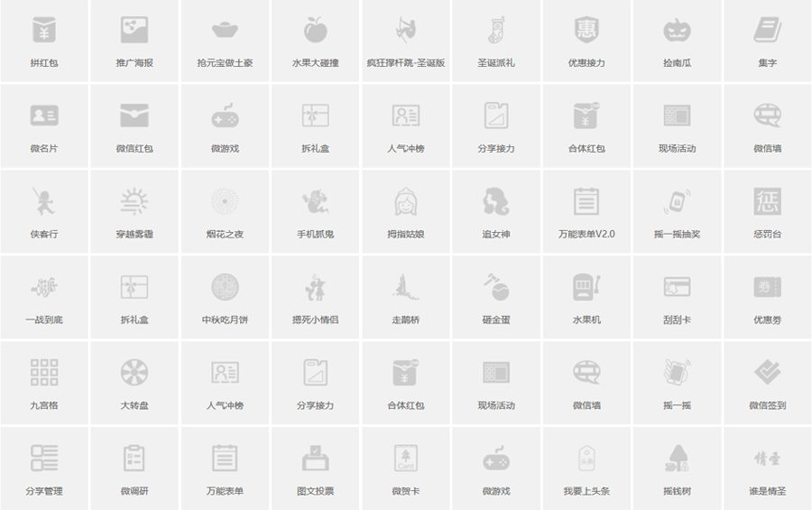Go to the 摇钱树 money tree tile
Screen dimensions: 812x510
point(677,469)
